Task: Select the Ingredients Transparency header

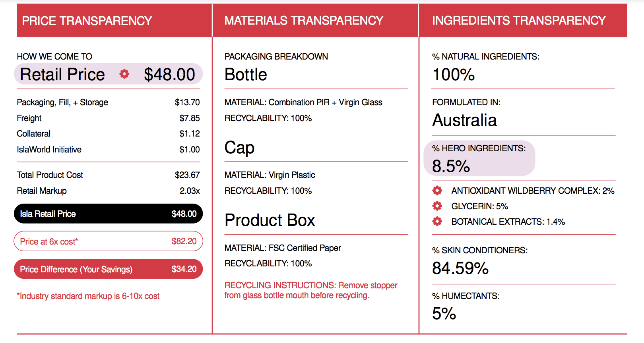Action: 523,21
